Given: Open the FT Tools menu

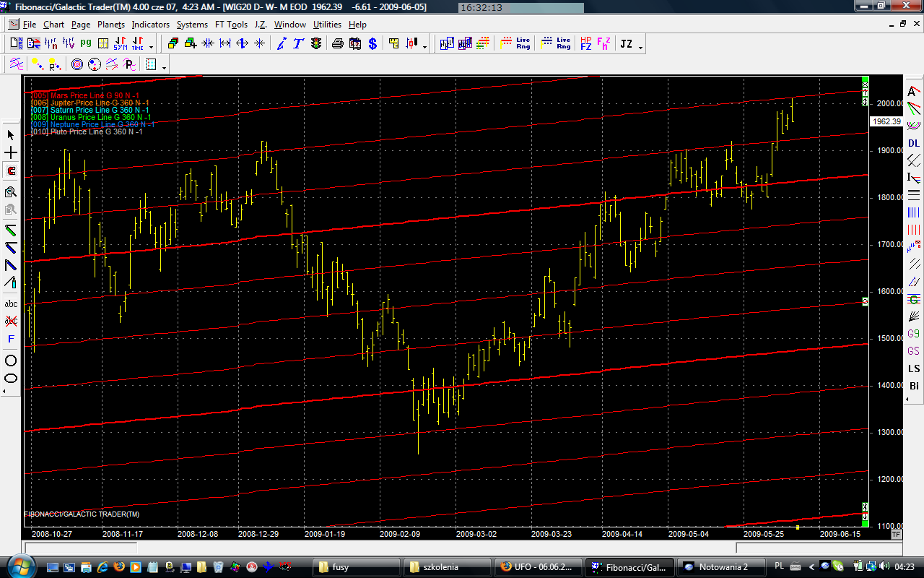Looking at the screenshot, I should (x=231, y=25).
